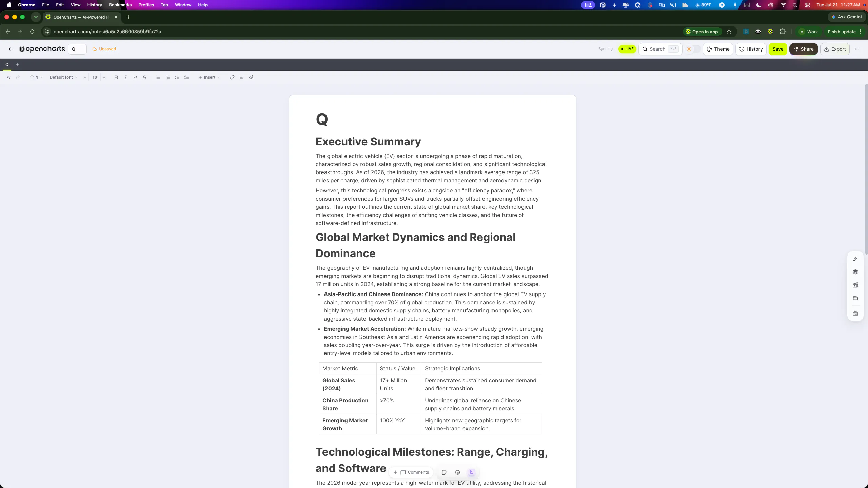Click the purple t icon in bottom bar

point(471,472)
